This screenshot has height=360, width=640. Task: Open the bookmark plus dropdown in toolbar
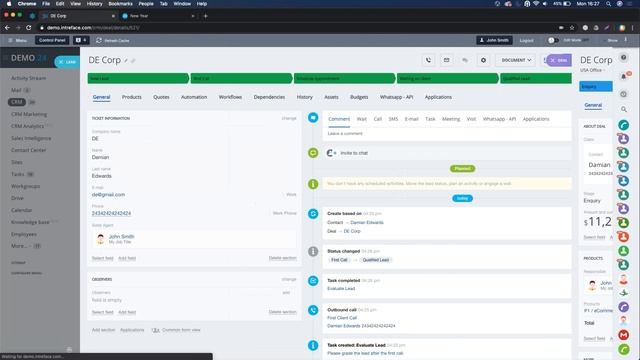[81, 40]
